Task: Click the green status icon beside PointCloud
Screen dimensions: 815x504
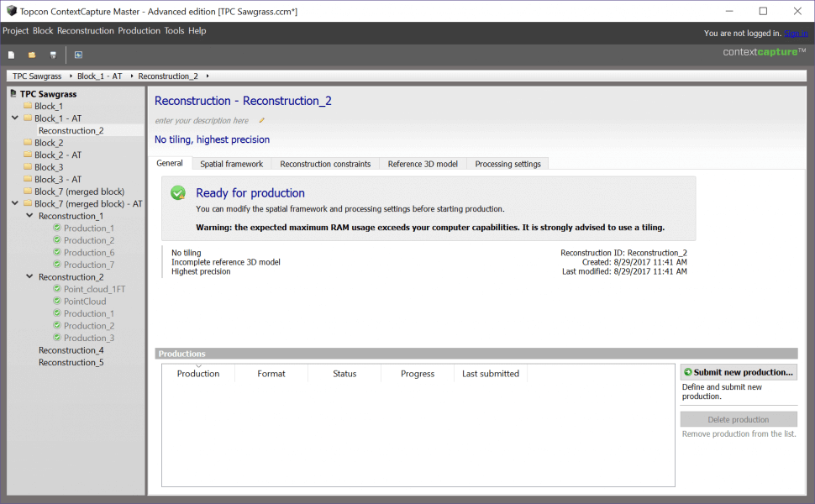Action: [57, 301]
